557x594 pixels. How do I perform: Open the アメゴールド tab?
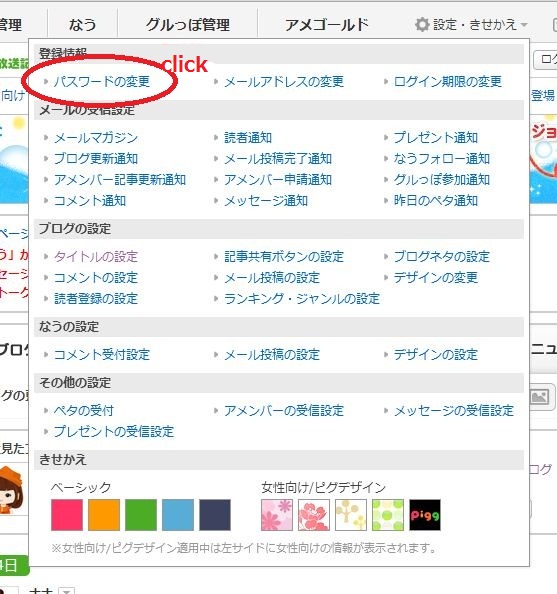tap(327, 25)
